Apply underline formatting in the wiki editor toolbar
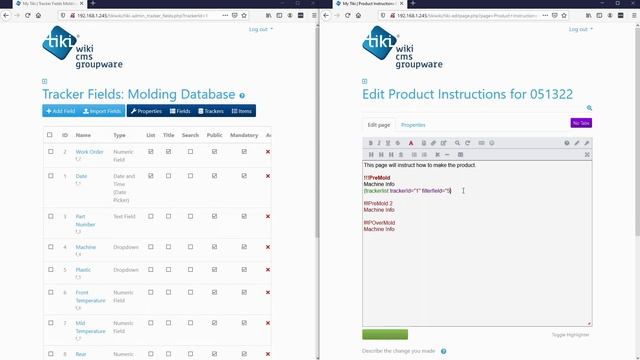The width and height of the screenshot is (640, 360). 388,143
